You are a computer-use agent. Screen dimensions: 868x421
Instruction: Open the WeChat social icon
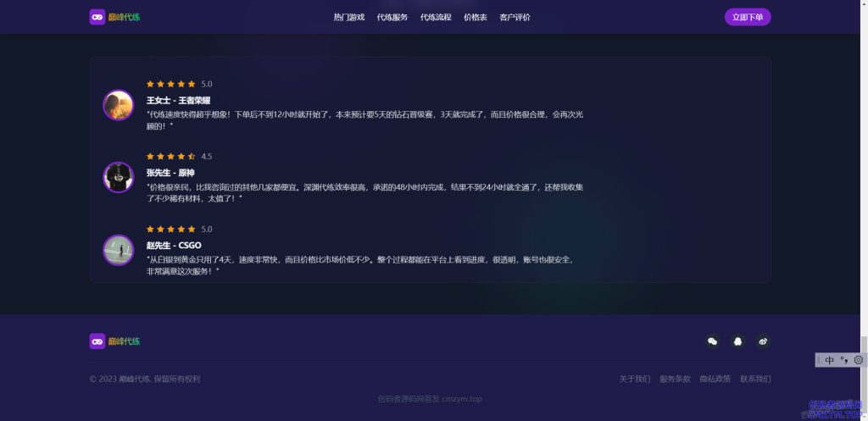click(712, 341)
